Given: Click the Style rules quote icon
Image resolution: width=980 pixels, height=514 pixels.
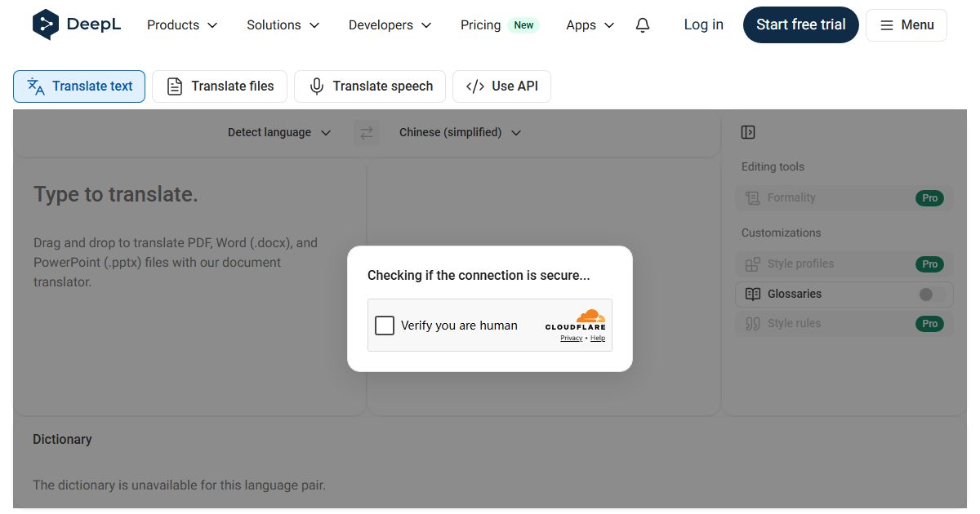Looking at the screenshot, I should point(753,323).
